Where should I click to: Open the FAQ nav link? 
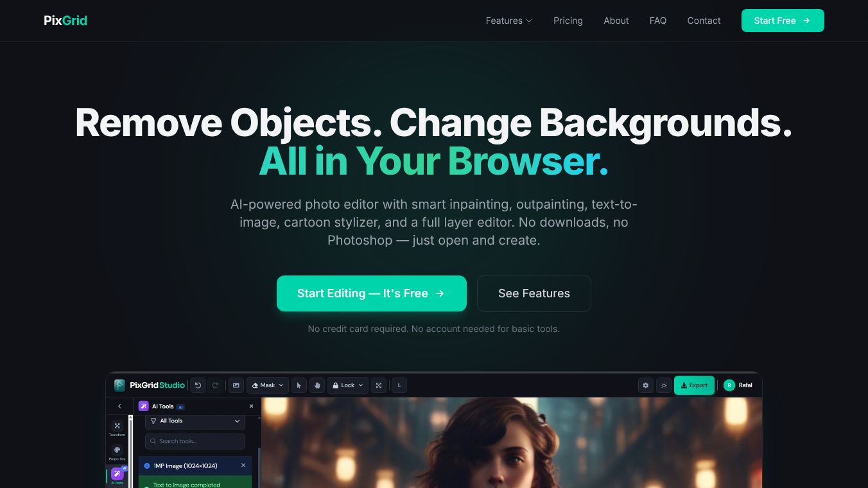coord(658,21)
